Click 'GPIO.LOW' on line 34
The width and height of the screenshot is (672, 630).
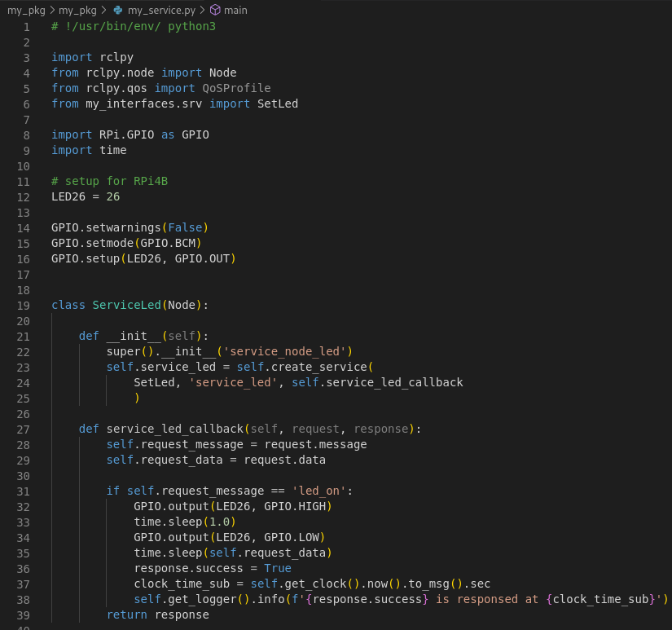pos(292,537)
